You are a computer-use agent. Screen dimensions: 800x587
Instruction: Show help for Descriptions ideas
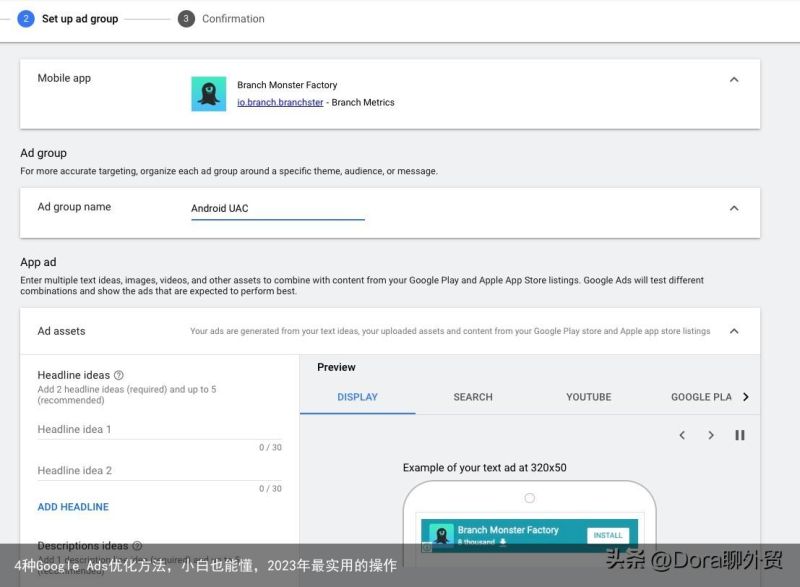(137, 546)
